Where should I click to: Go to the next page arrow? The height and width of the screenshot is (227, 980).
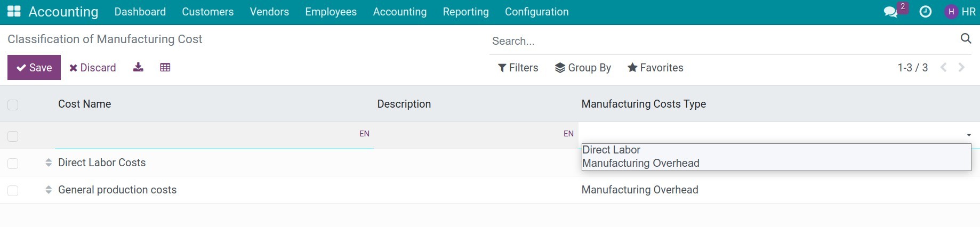(x=961, y=68)
